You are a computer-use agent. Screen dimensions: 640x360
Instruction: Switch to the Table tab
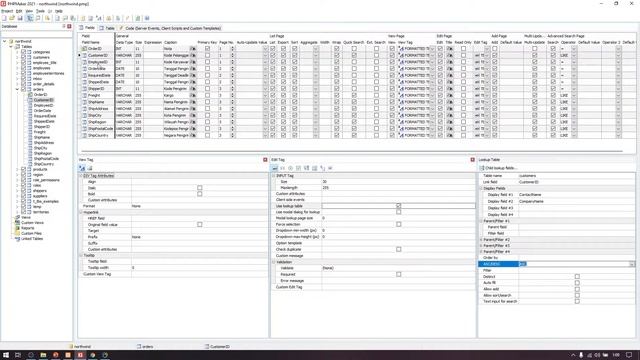click(x=107, y=28)
